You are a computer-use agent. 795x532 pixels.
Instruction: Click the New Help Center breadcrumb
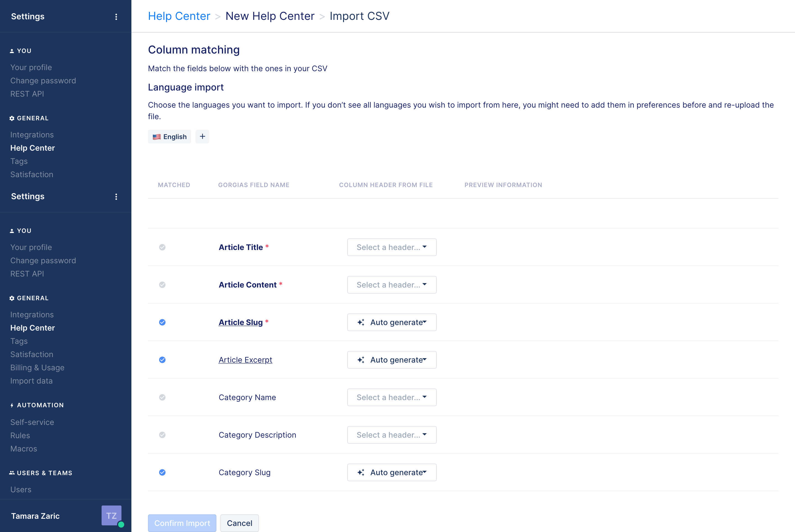270,16
